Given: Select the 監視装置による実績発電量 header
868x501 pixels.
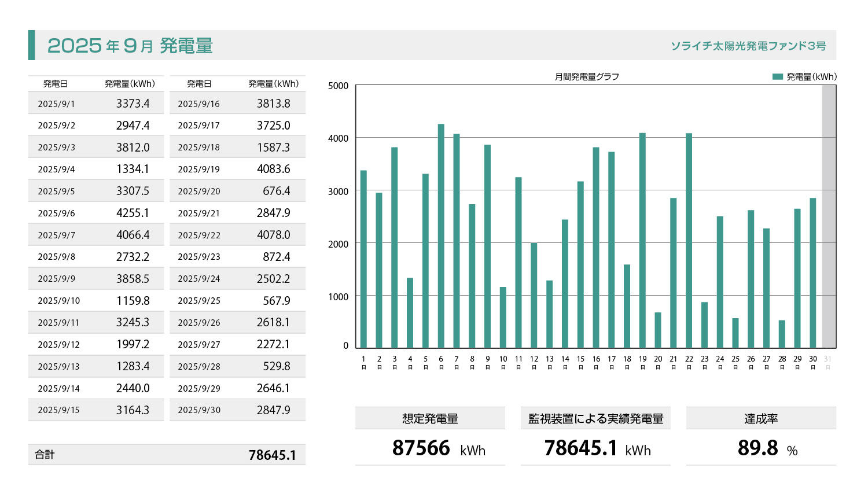Looking at the screenshot, I should click(x=595, y=418).
